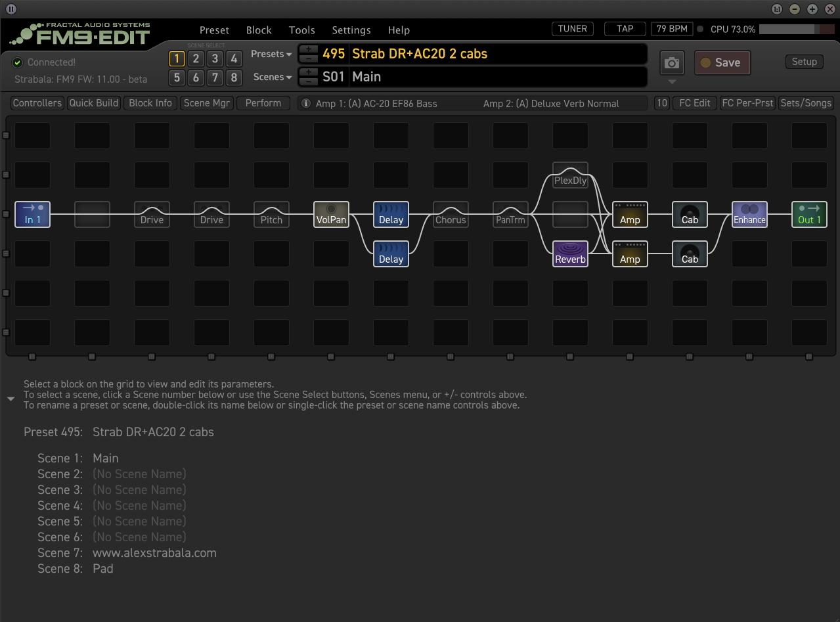The image size is (840, 622).
Task: Open Quick Build
Action: [94, 103]
